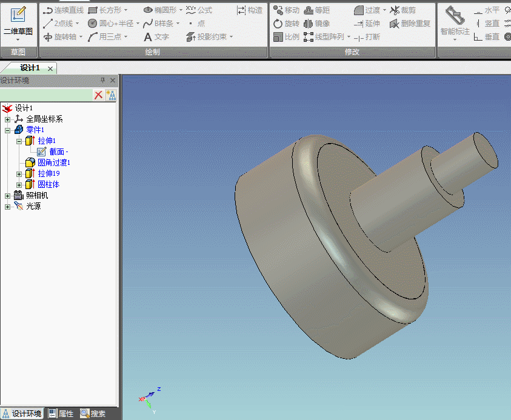Viewport: 511px width, 420px height.
Task: Expand the 拉伸19 feature node
Action: coord(19,174)
